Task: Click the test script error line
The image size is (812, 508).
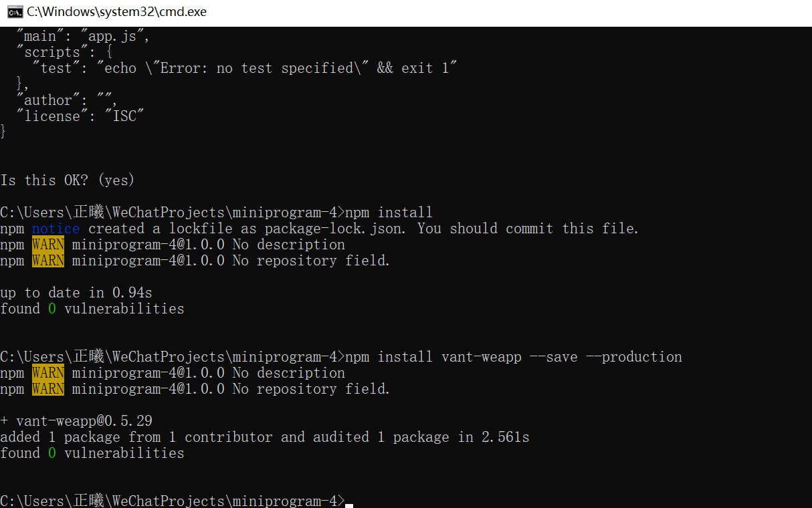Action: point(247,68)
